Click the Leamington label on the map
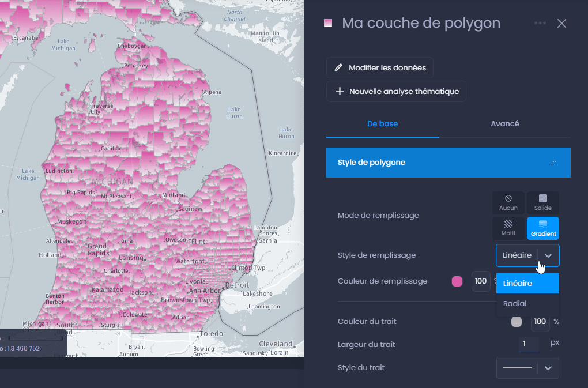The image size is (588, 388). (265, 307)
